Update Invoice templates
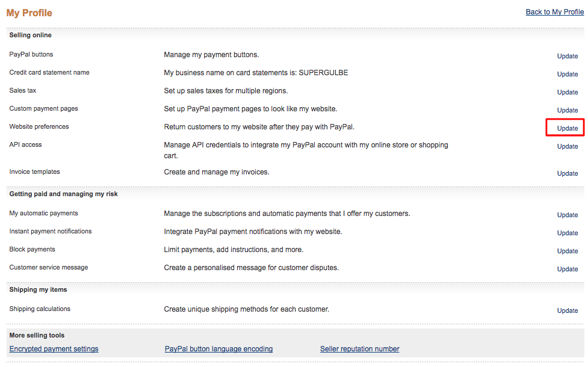This screenshot has height=367, width=588. coord(568,173)
